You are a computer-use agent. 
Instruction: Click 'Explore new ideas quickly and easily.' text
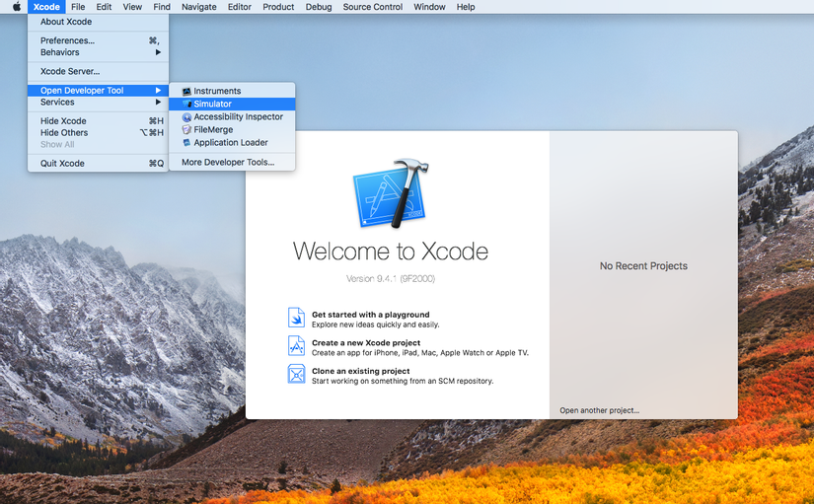(x=375, y=324)
